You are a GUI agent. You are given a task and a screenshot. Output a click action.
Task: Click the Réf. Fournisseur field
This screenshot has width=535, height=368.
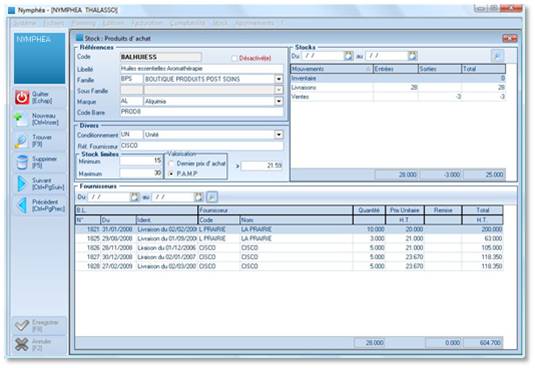click(202, 146)
